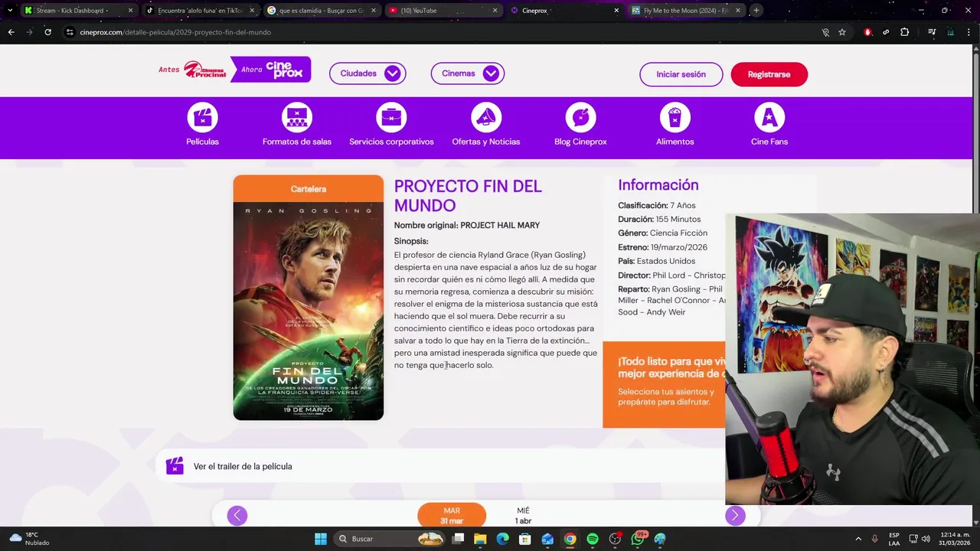
Task: Open browser extensions puzzle icon
Action: 905,32
